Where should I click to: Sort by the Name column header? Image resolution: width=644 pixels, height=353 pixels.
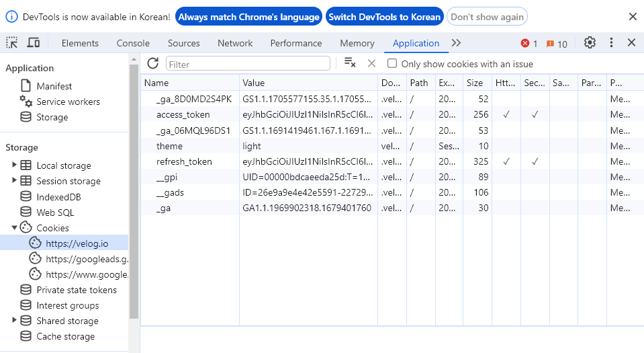[x=190, y=83]
